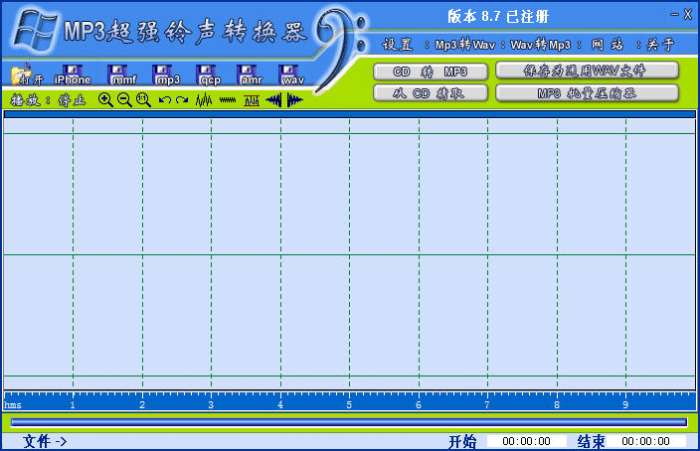Save as mmf format icon
Screen dimensions: 700x451
tap(122, 75)
